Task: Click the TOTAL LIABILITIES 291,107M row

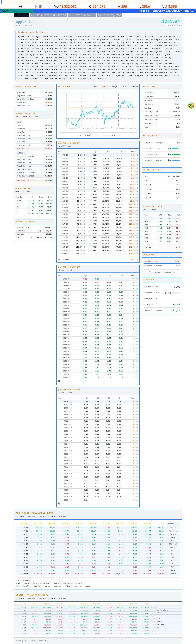Action: (x=34, y=176)
